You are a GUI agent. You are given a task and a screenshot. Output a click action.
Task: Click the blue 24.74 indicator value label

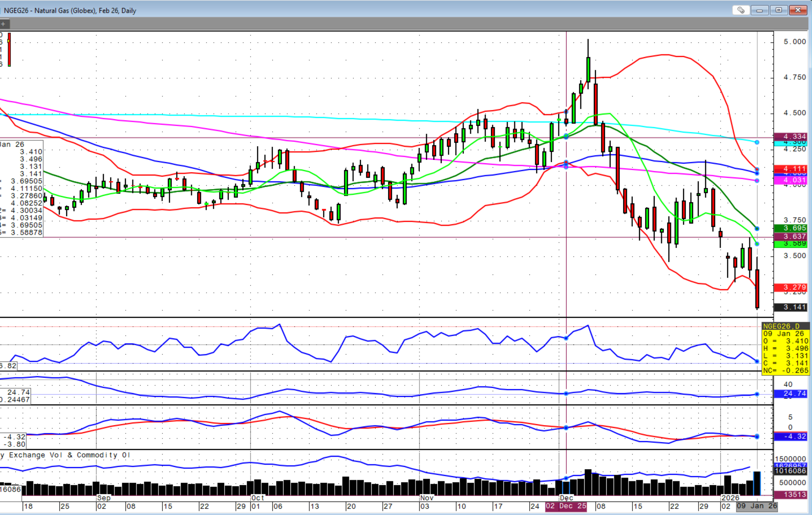[790, 394]
